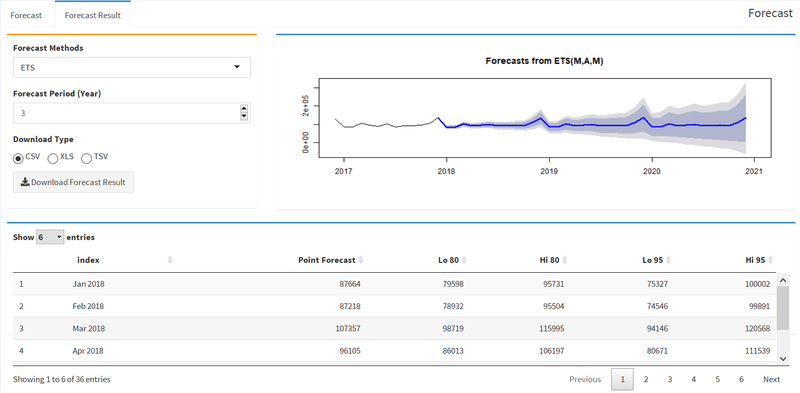Go to table page 3

tap(669, 379)
